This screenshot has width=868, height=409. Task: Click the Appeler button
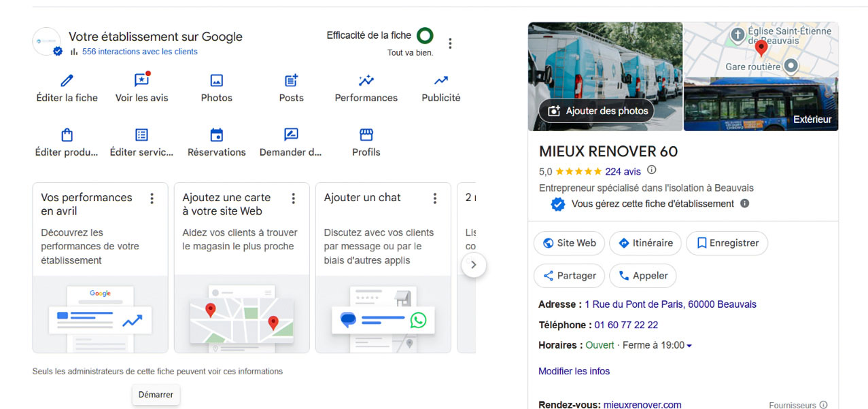[643, 276]
